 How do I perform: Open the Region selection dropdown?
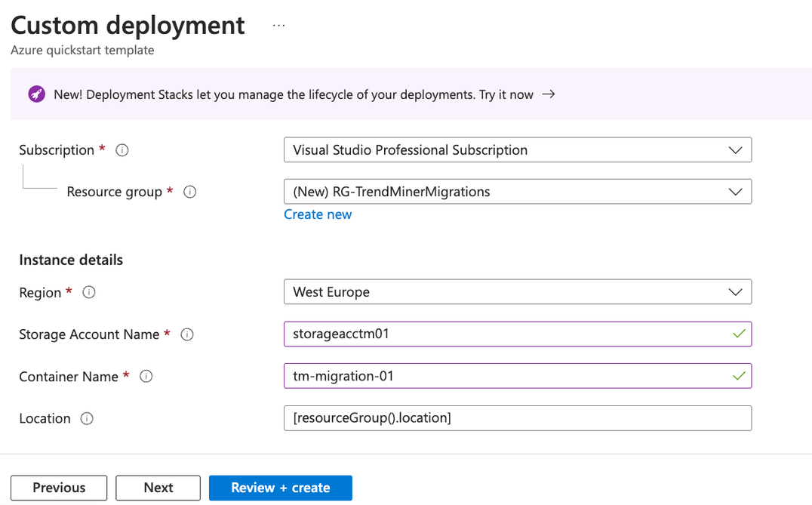735,292
